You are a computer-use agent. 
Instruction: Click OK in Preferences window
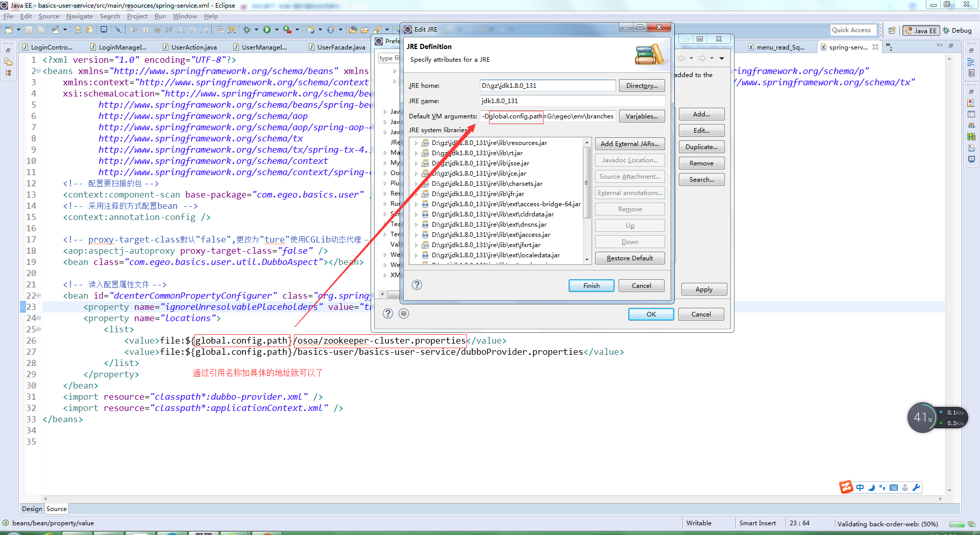click(651, 314)
